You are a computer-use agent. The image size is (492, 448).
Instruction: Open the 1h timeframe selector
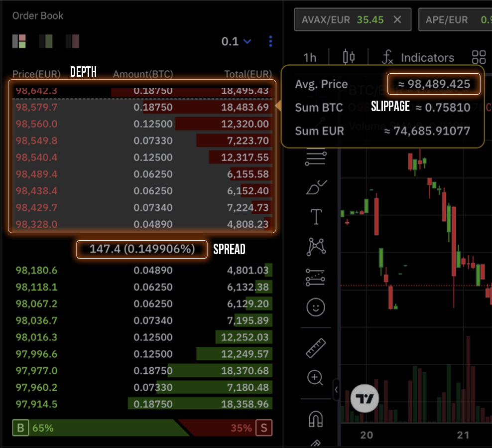point(310,57)
